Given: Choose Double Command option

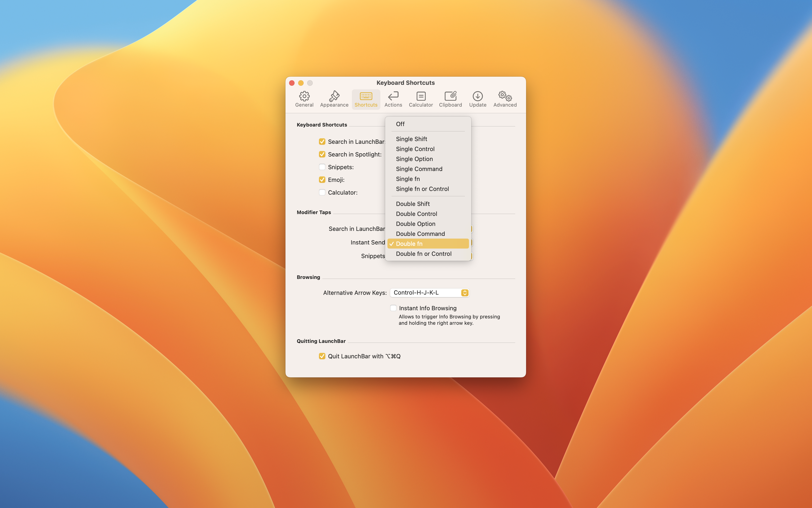Looking at the screenshot, I should point(428,234).
